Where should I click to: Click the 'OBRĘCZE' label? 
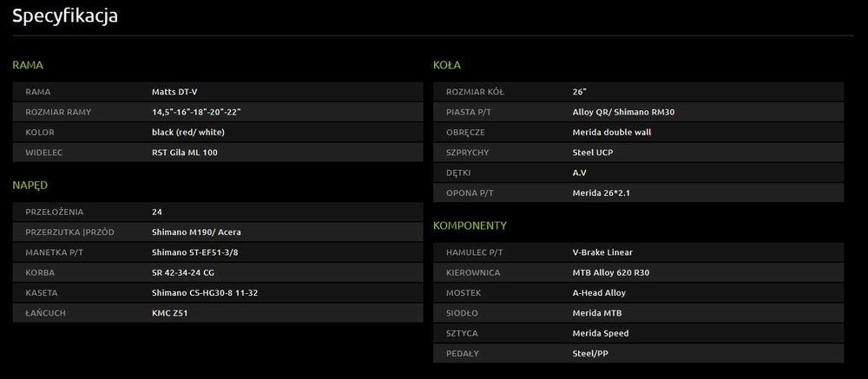[466, 132]
